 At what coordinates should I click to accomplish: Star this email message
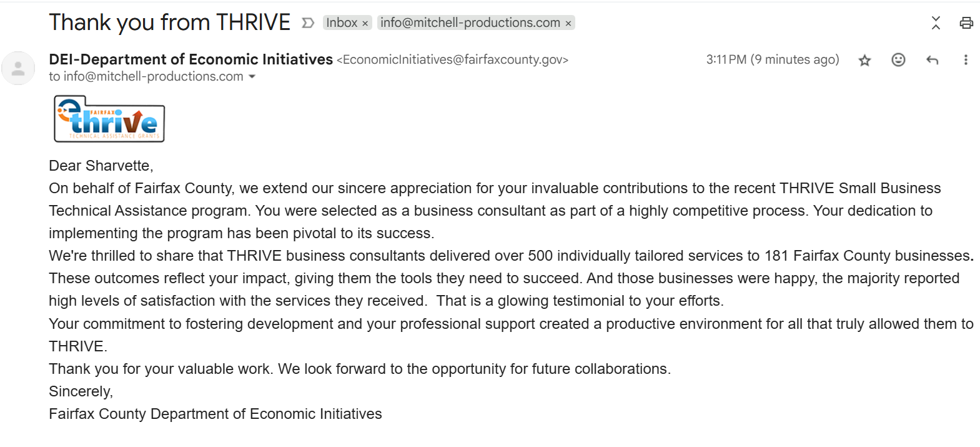[x=864, y=60]
